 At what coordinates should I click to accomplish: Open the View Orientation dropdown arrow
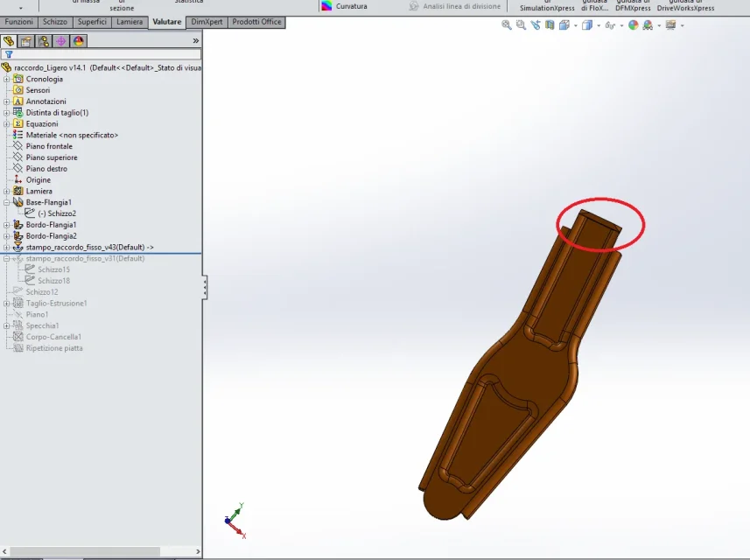[576, 25]
